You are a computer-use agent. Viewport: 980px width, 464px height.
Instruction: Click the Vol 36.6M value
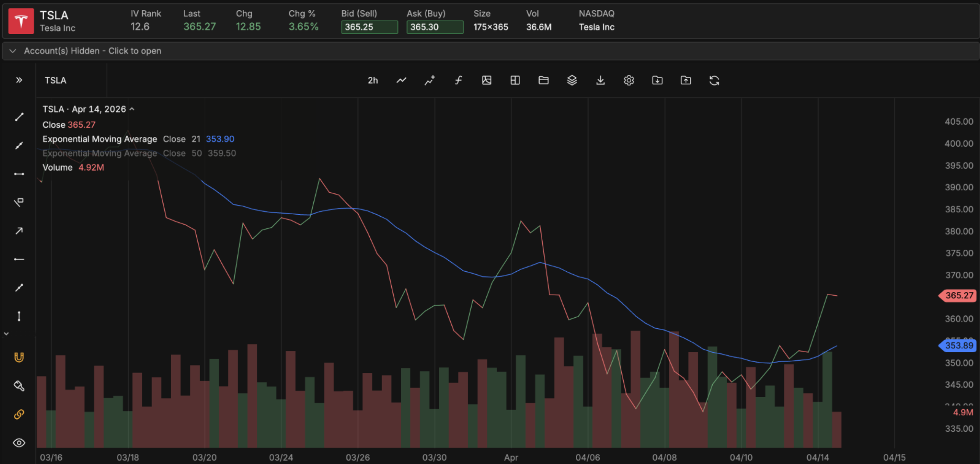[539, 27]
